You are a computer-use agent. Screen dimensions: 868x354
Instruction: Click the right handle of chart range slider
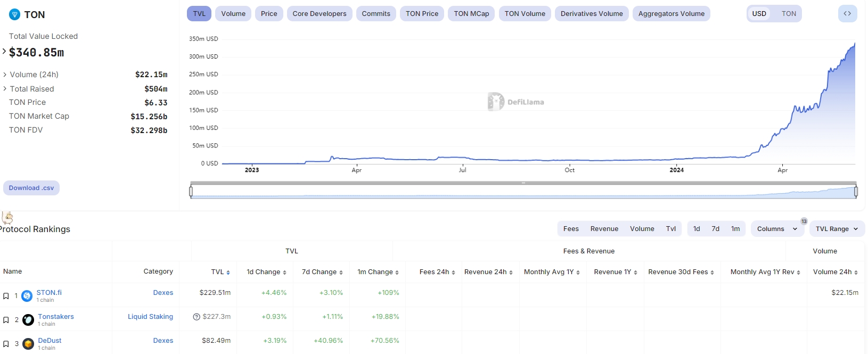pyautogui.click(x=856, y=191)
